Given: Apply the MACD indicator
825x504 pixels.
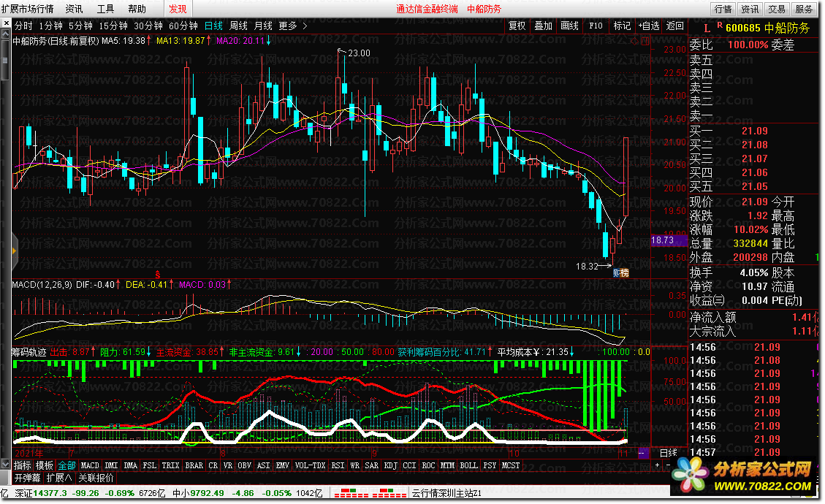Looking at the screenshot, I should pyautogui.click(x=89, y=465).
